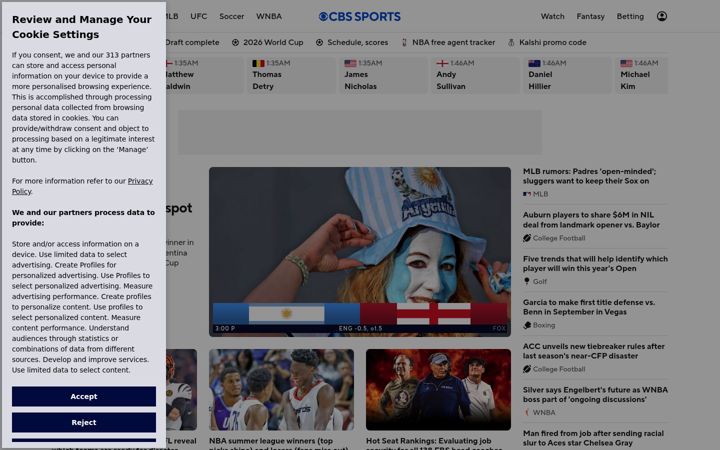Click the England flag on match banner
The image size is (720, 450).
click(x=433, y=314)
